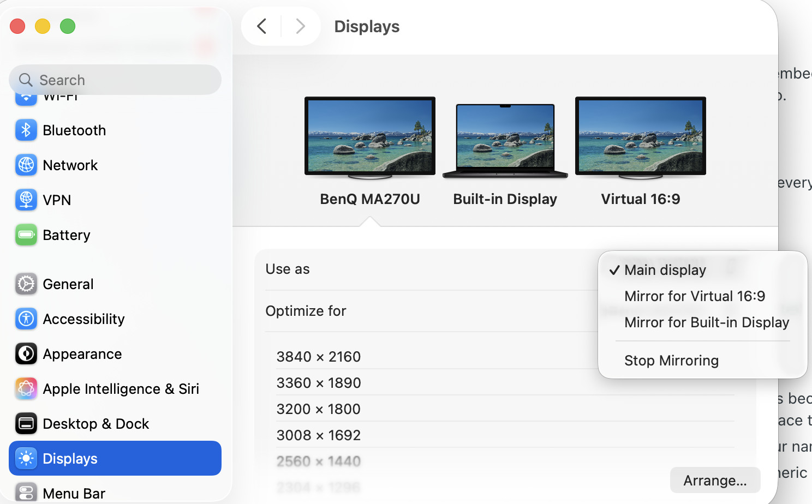Click the search magnifying glass icon
Screen dimensions: 812x504
(25, 80)
